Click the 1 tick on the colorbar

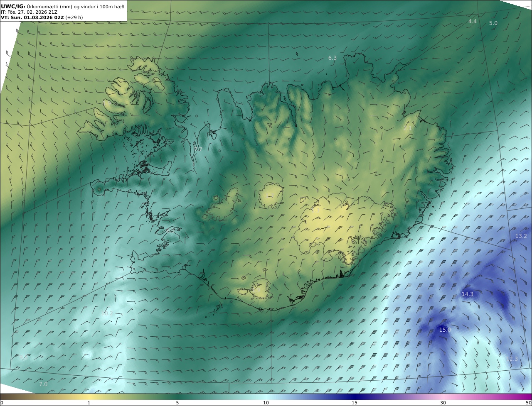pos(89,403)
